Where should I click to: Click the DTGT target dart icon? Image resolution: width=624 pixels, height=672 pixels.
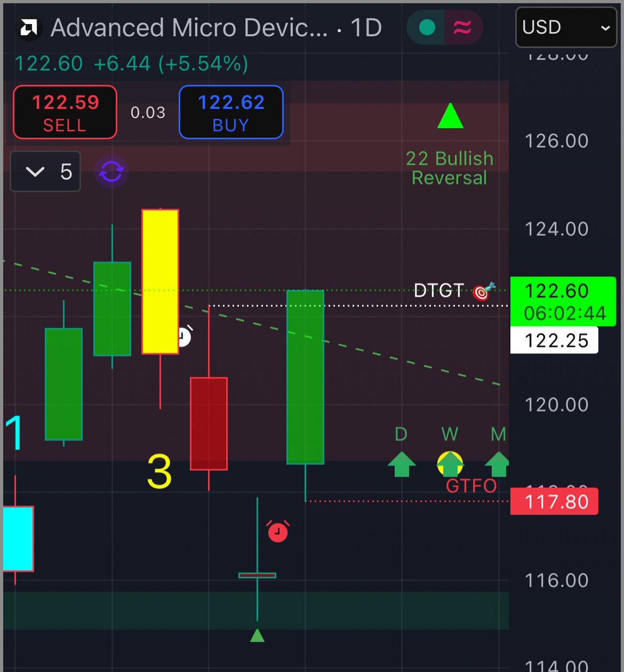click(484, 291)
